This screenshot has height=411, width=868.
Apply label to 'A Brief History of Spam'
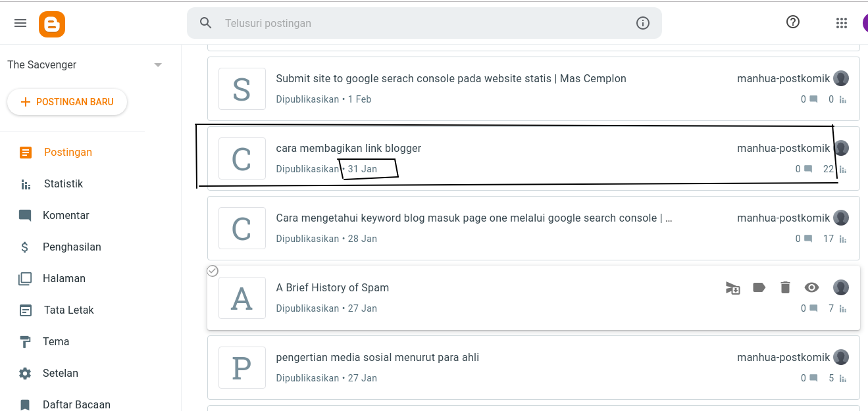[x=759, y=287]
